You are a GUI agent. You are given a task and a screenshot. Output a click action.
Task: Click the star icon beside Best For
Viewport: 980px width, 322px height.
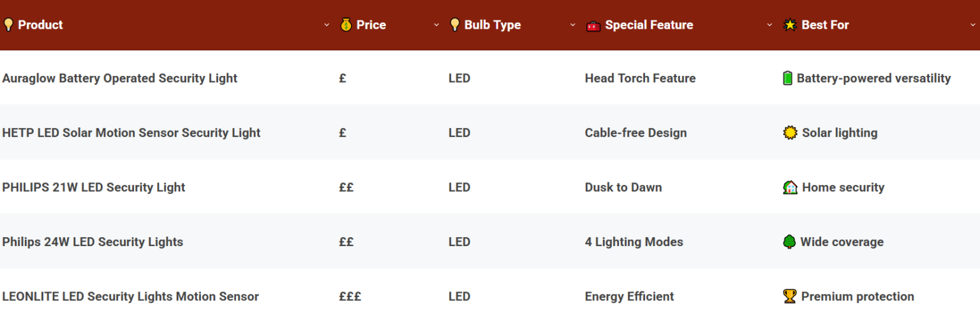[x=790, y=25]
